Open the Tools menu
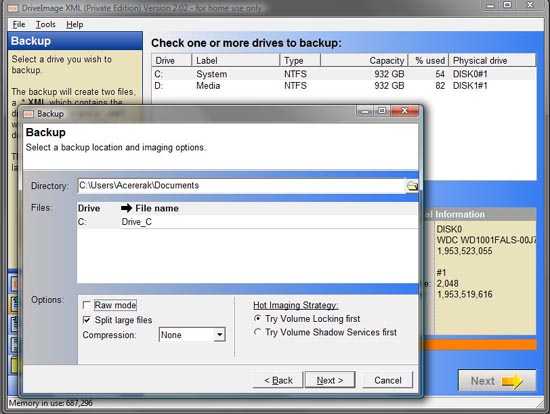 [45, 25]
